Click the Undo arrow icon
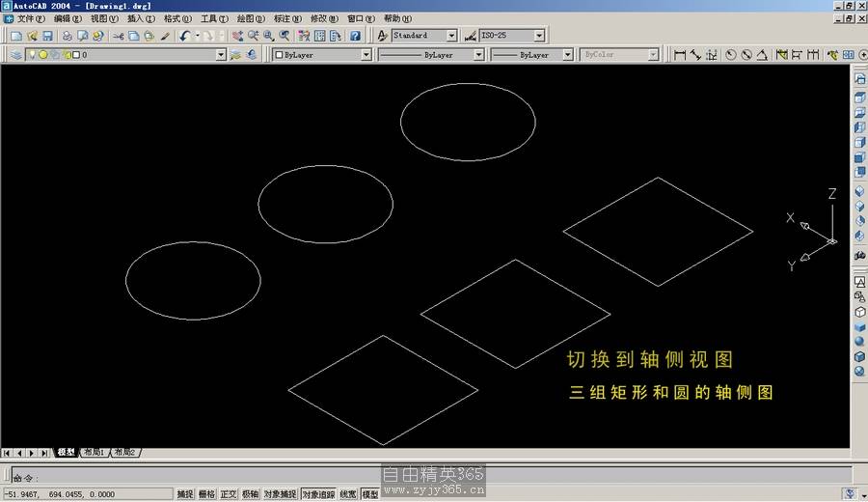The width and height of the screenshot is (868, 502). point(183,36)
